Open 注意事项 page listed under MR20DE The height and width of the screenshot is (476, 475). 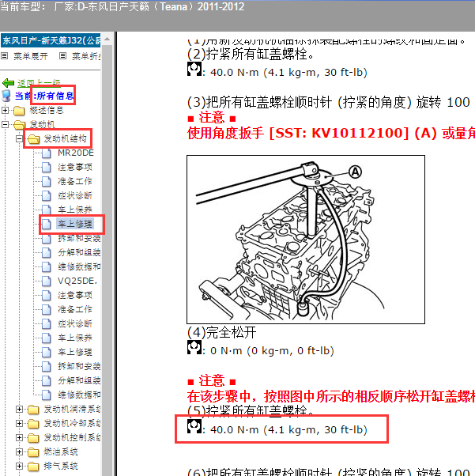pyautogui.click(x=74, y=167)
